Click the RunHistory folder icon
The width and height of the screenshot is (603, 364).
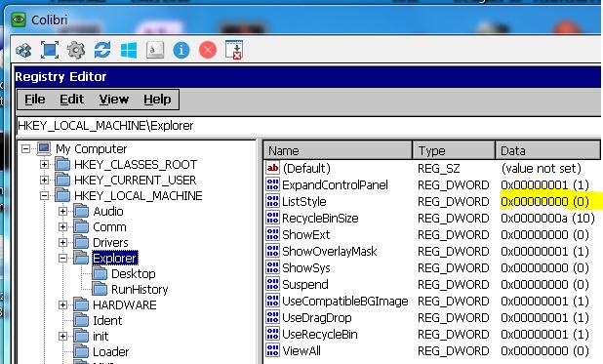tap(100, 290)
